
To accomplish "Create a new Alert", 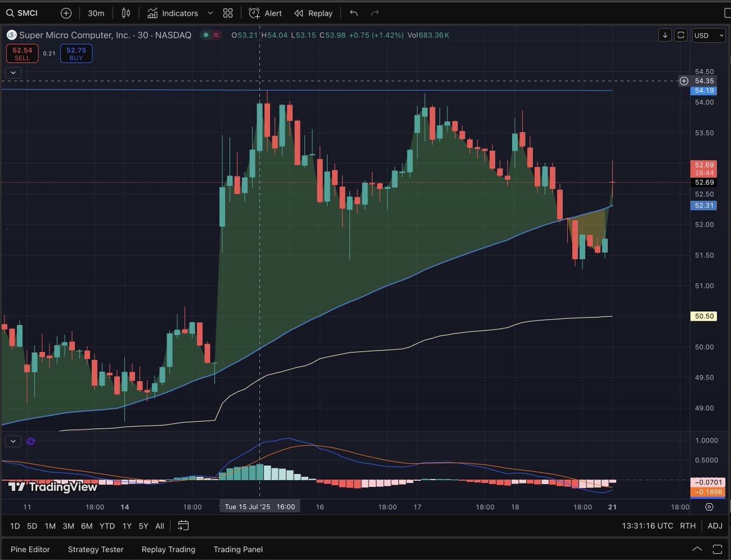I will 266,13.
